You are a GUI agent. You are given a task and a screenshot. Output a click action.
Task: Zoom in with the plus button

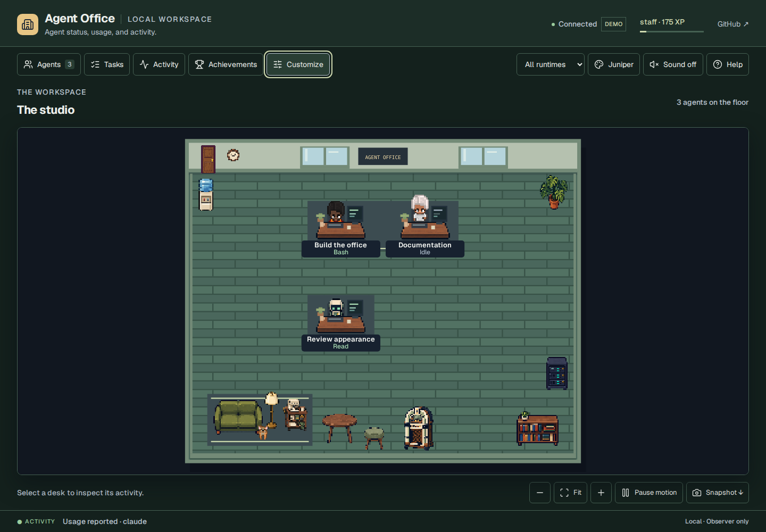tap(601, 493)
